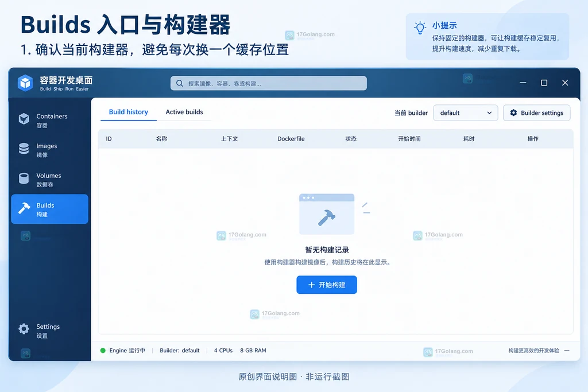The image size is (588, 392).
Task: Open Images 镜像 sidebar item
Action: tap(49, 150)
